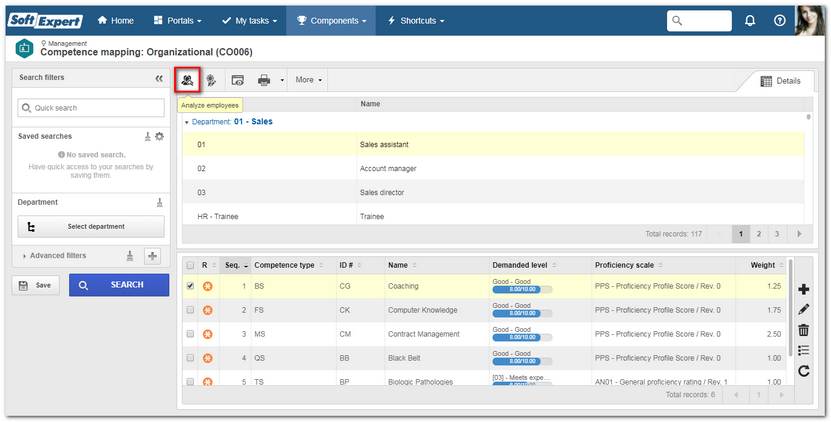Go to Home in top navigation
Viewport: 831px width, 422px height.
tap(116, 21)
